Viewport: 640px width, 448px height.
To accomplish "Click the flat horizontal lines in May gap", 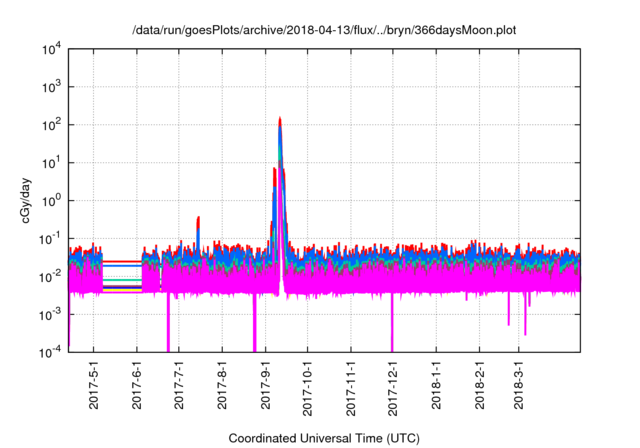I will [x=122, y=277].
